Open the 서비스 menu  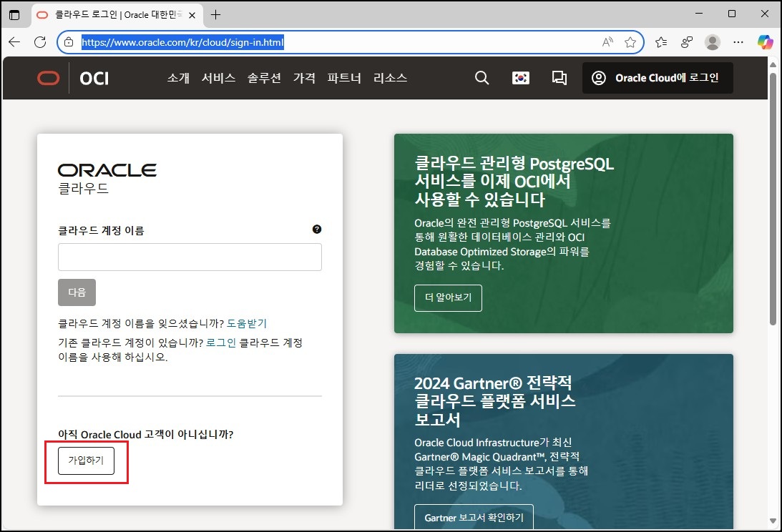coord(218,78)
